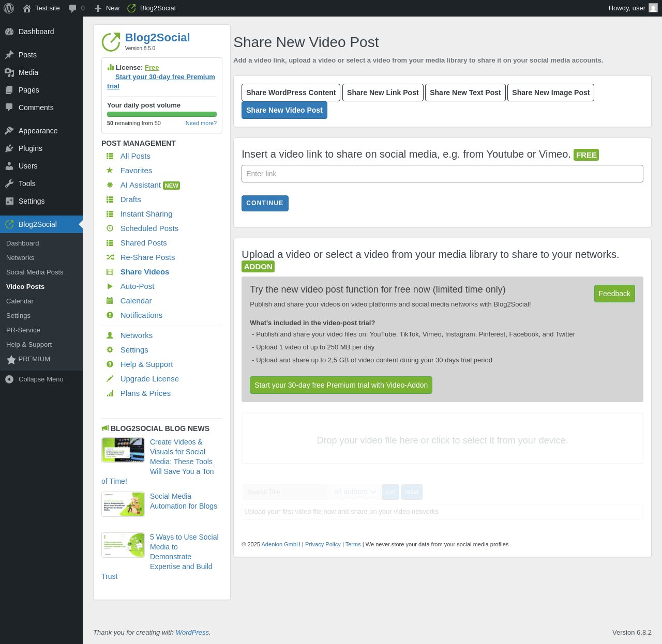The height and width of the screenshot is (644, 662).
Task: Click the green Feedback button
Action: click(x=614, y=294)
